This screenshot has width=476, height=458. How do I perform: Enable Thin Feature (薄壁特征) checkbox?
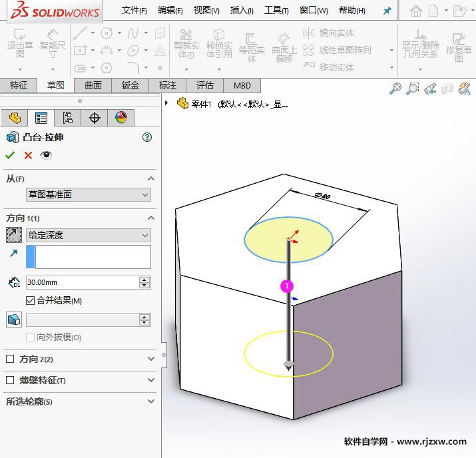point(10,380)
